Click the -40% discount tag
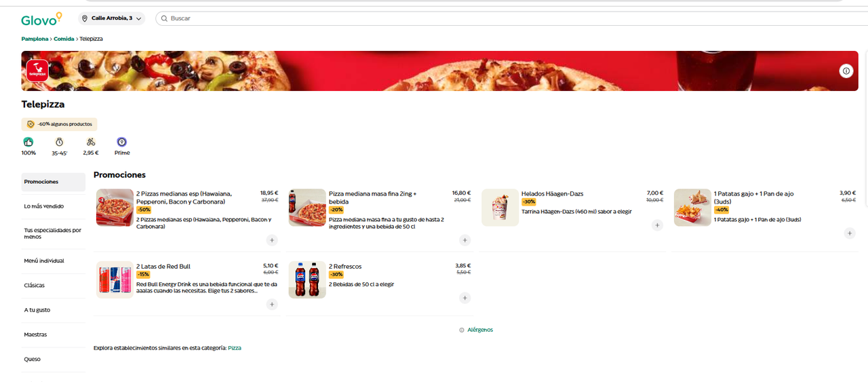This screenshot has height=382, width=868. click(722, 210)
